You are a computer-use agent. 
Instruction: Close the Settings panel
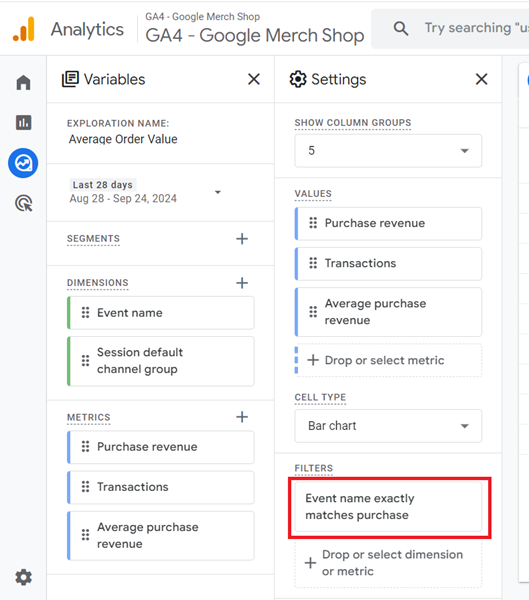481,79
